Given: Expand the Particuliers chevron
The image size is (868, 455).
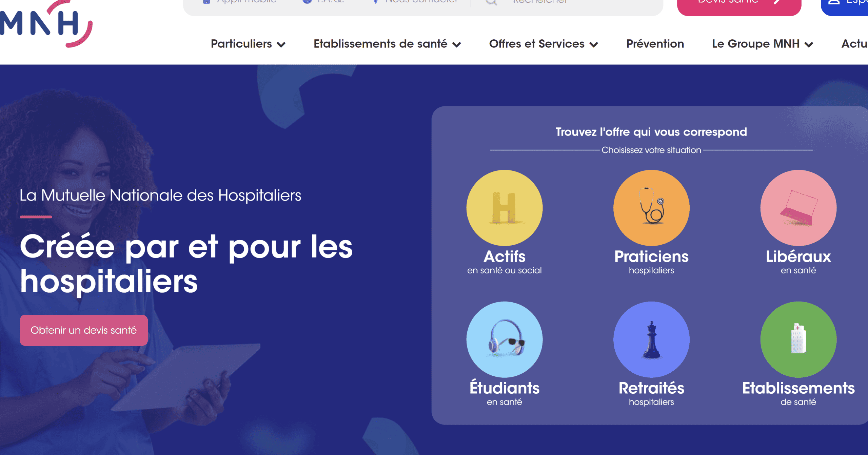Looking at the screenshot, I should click(x=281, y=44).
